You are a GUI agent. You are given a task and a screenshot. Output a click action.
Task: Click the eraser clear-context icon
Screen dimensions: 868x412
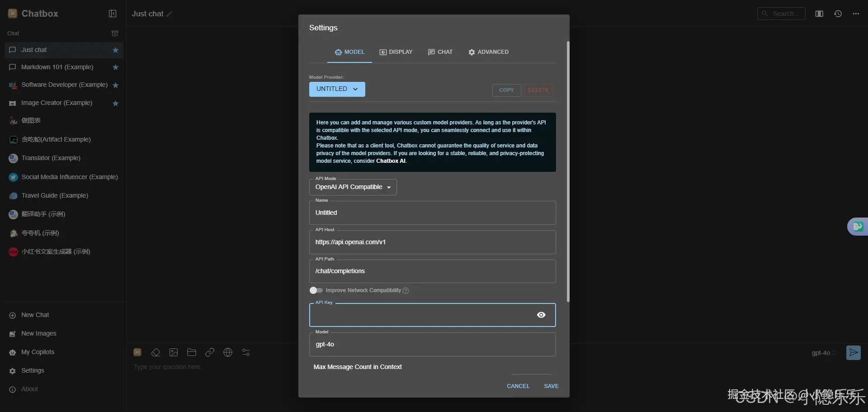[156, 352]
